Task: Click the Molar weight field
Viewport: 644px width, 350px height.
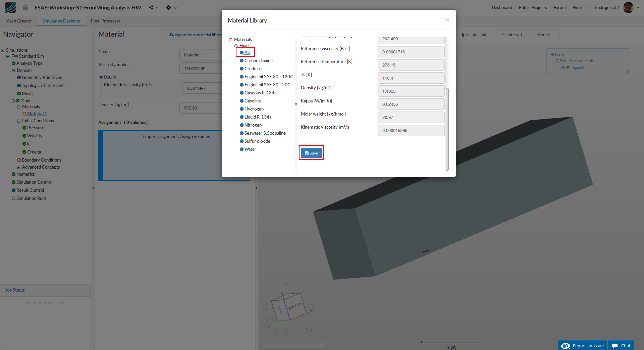Action: point(411,117)
